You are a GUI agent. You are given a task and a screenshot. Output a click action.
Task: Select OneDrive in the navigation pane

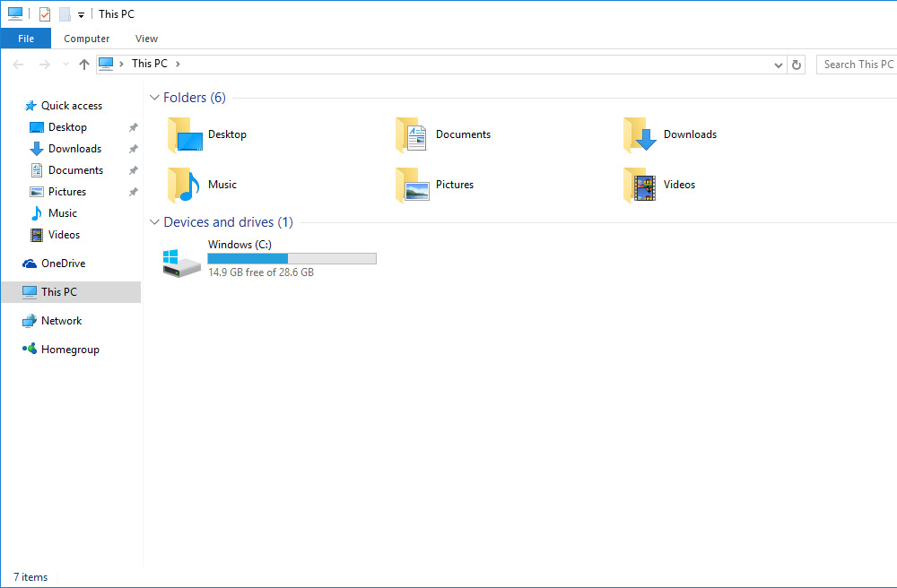(x=63, y=264)
